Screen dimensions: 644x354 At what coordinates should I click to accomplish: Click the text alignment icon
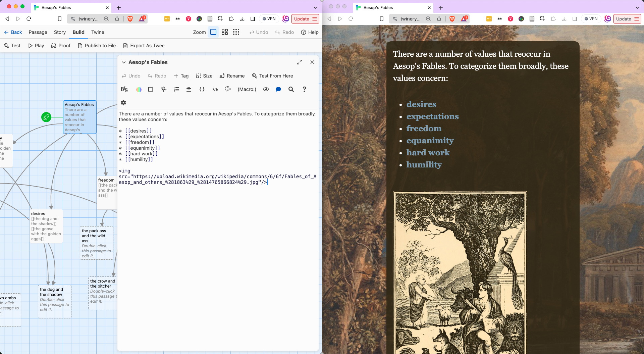coord(189,89)
